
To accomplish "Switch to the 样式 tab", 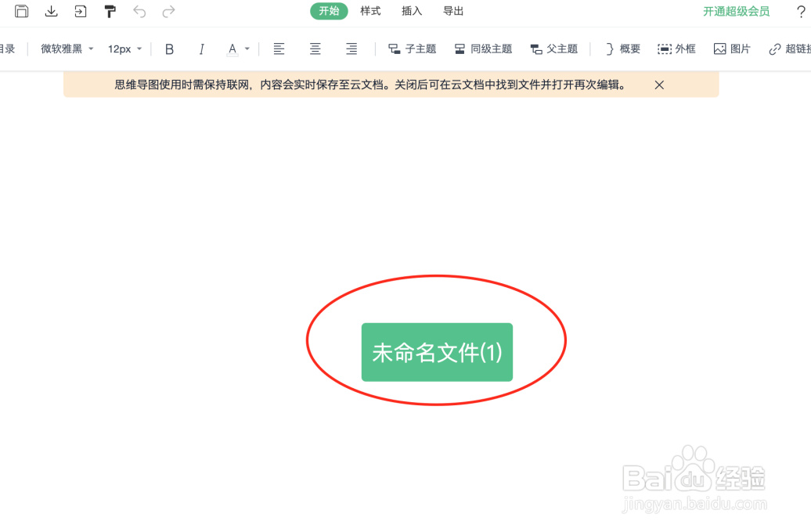I will (x=370, y=11).
